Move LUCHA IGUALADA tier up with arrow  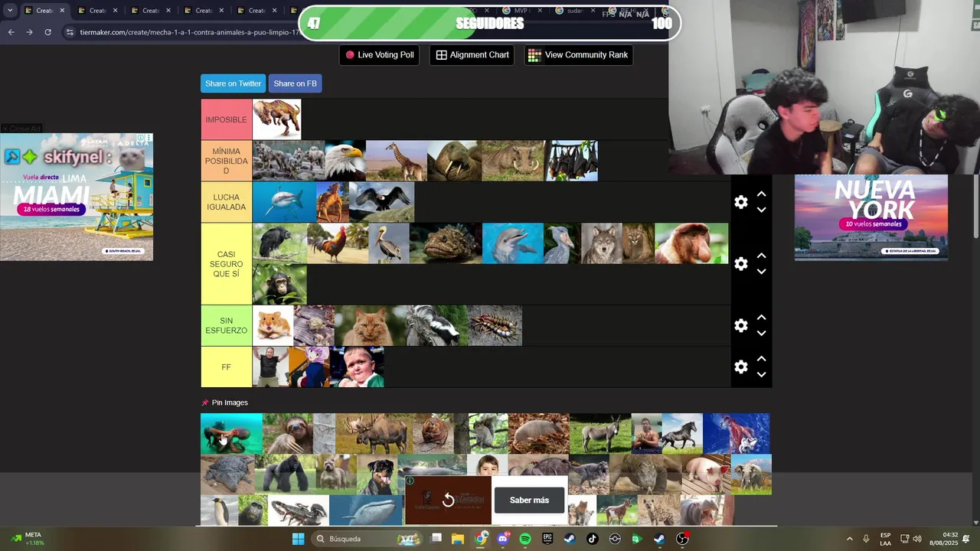coord(761,194)
